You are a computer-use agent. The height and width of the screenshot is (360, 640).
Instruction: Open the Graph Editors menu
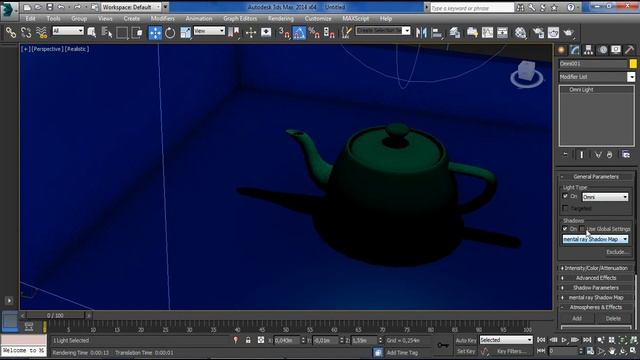(240, 19)
